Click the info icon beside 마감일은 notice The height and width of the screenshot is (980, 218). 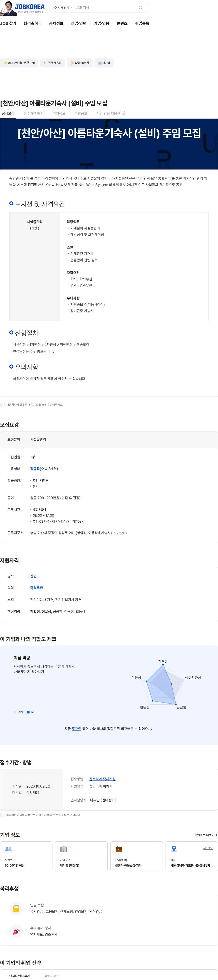(3, 815)
